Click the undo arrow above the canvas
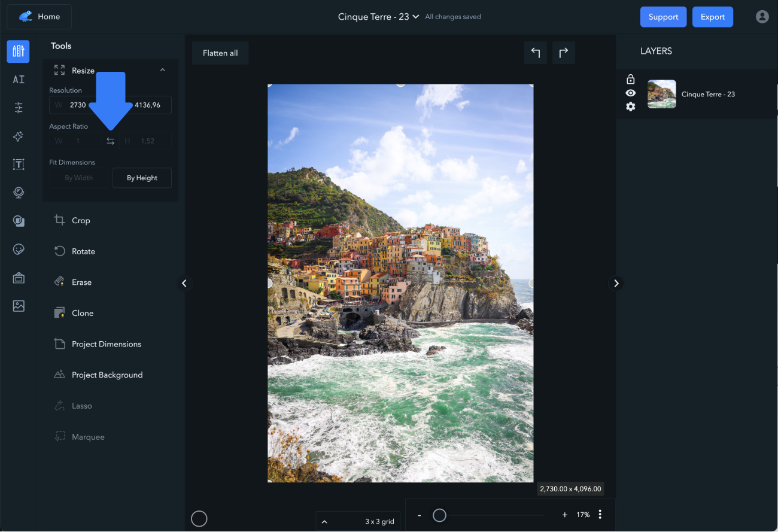 pyautogui.click(x=536, y=53)
